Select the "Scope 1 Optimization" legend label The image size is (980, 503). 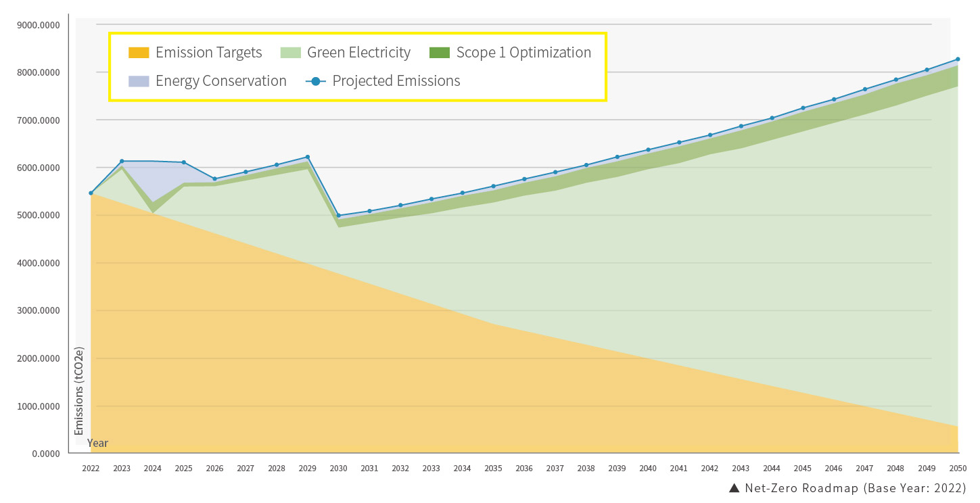524,53
